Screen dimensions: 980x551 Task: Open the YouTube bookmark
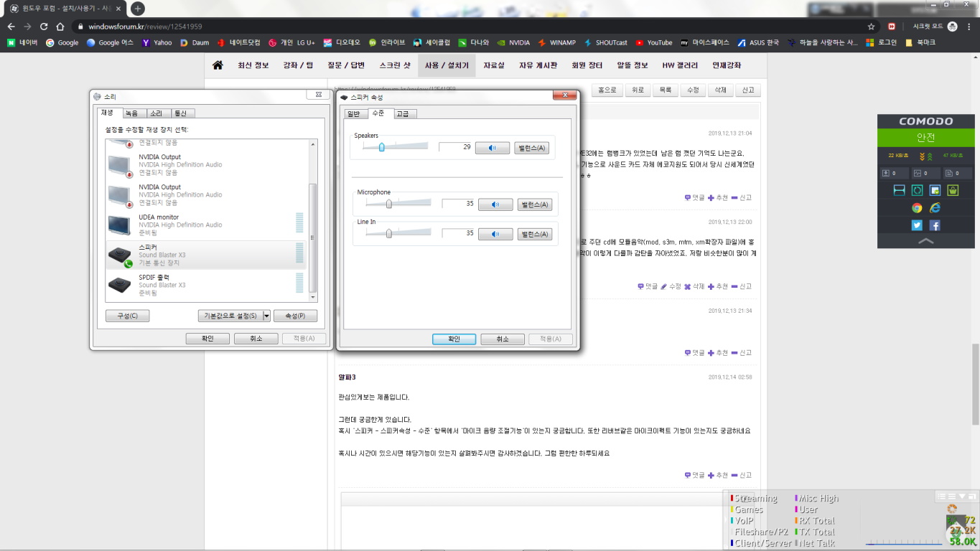654,42
